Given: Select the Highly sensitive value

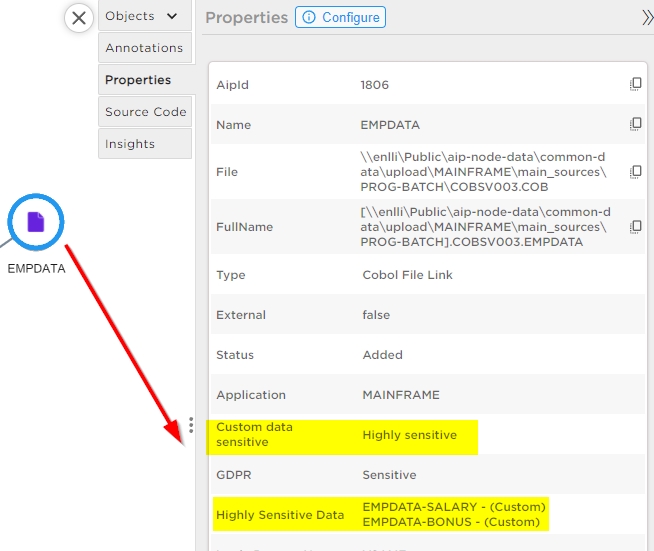Looking at the screenshot, I should pos(409,435).
